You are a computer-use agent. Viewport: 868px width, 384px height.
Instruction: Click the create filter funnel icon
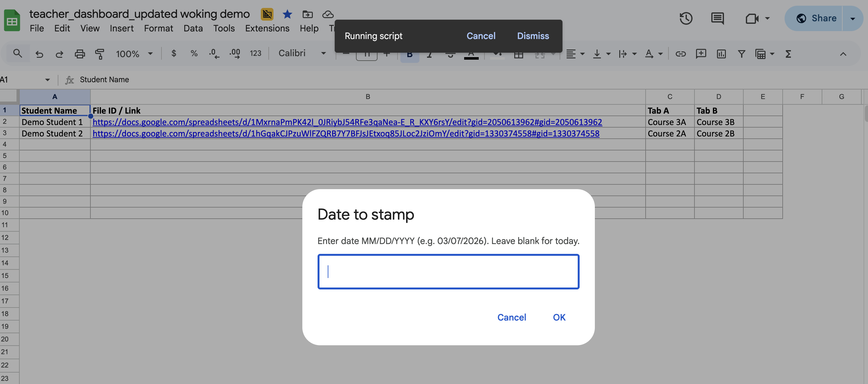point(741,54)
